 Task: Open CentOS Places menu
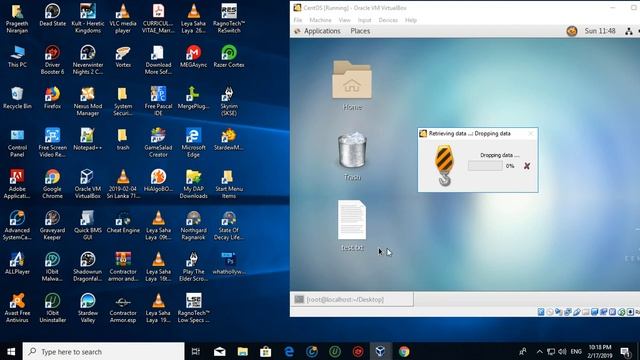coord(360,31)
